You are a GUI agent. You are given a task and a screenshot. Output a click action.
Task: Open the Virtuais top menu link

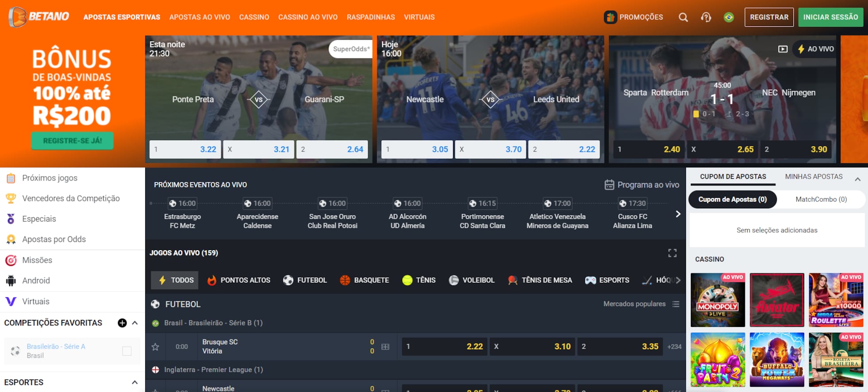coord(419,17)
